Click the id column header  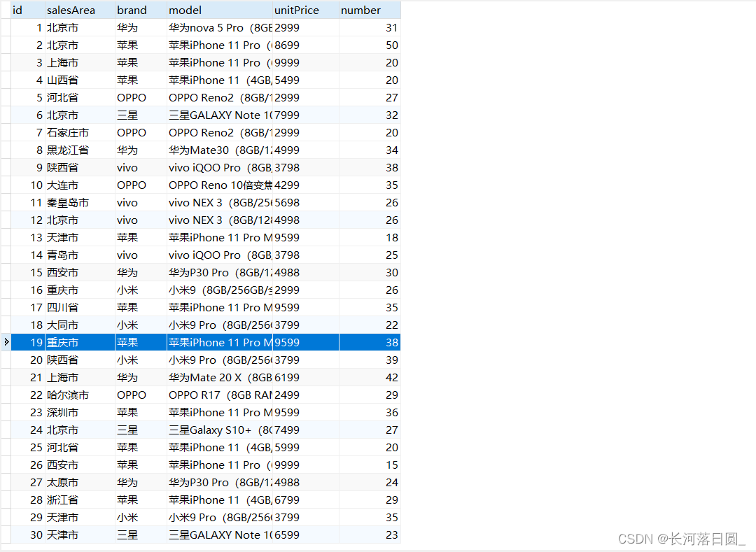[x=27, y=10]
